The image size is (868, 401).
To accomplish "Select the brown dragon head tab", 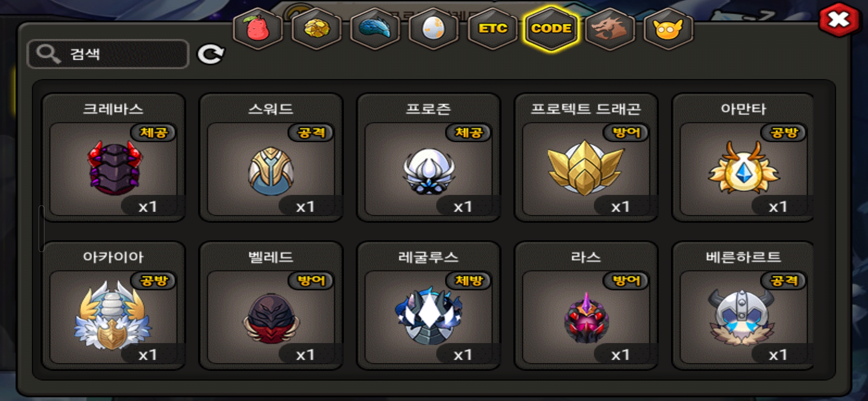I will pyautogui.click(x=610, y=29).
